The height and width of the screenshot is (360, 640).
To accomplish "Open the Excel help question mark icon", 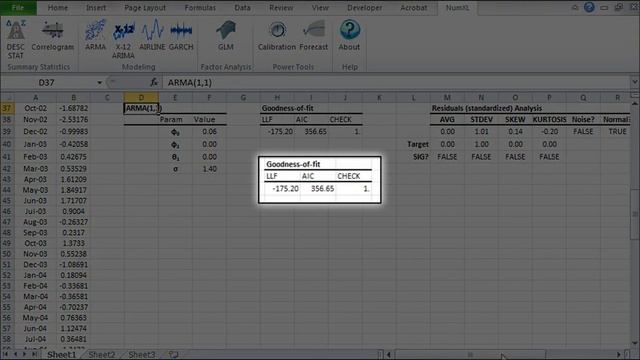I will pyautogui.click(x=589, y=7).
